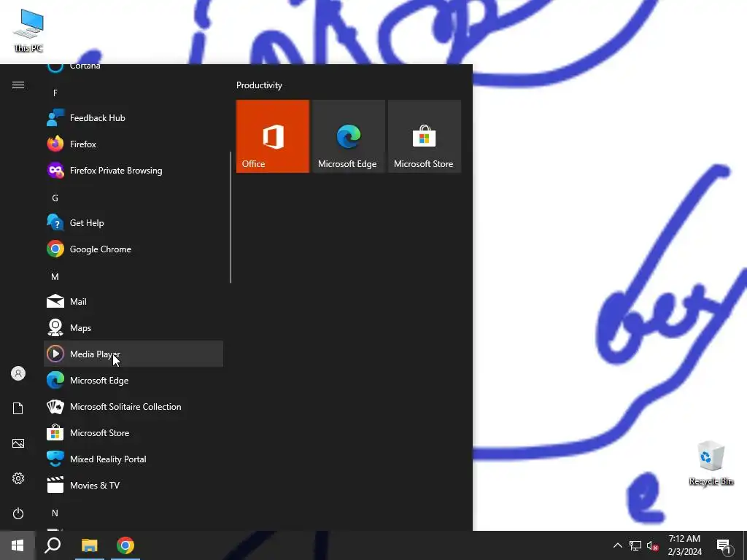
Task: Click the Office tile
Action: pos(273,136)
